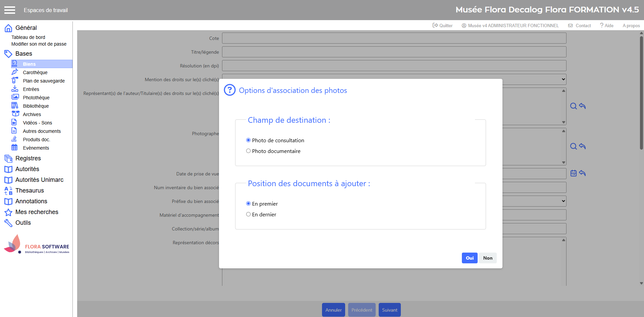Select Photo documentaire radio option

pos(249,151)
